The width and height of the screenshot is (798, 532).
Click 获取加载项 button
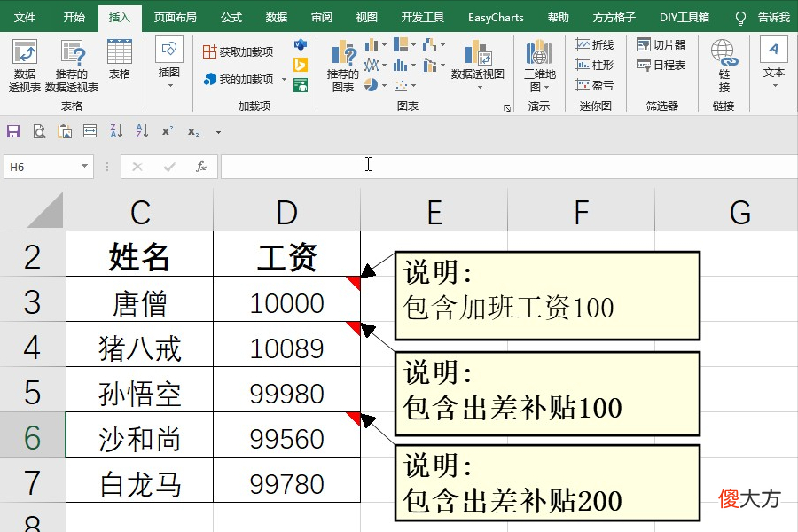pyautogui.click(x=239, y=51)
